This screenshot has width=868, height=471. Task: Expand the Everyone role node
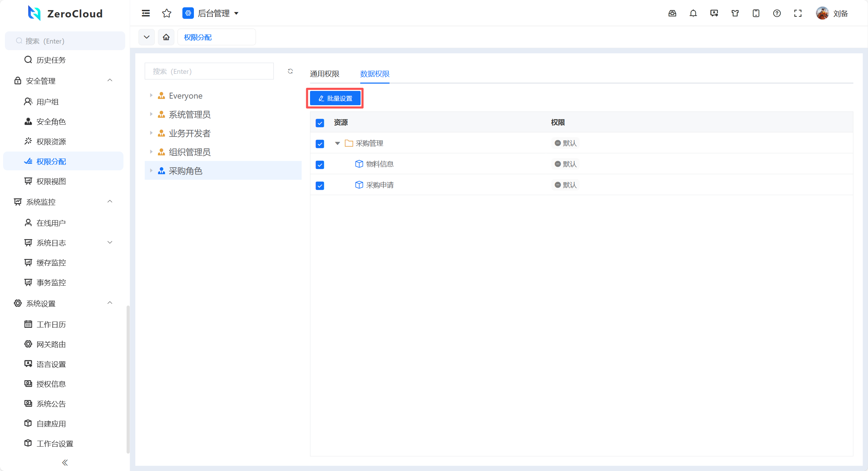tap(151, 95)
